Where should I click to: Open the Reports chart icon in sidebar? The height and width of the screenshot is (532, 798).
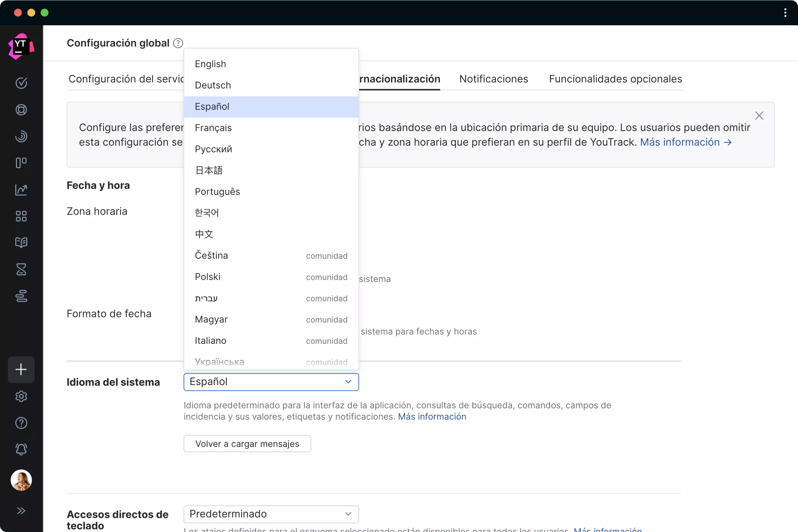[x=21, y=190]
